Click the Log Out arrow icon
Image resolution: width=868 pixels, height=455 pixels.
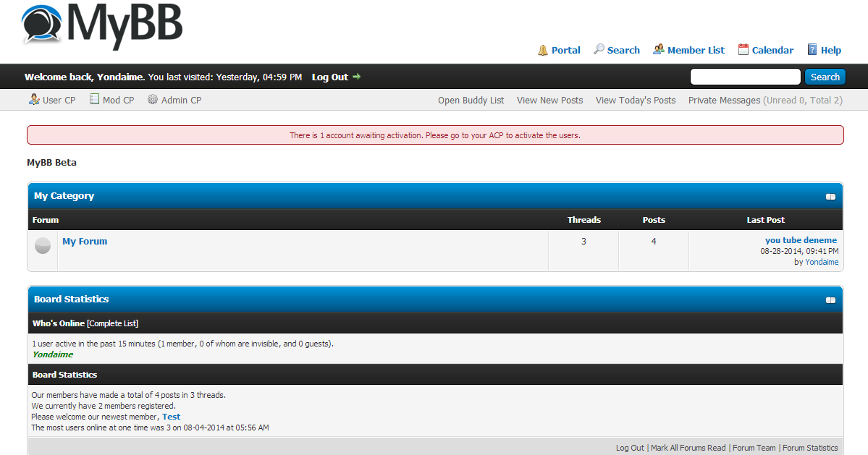pos(355,77)
